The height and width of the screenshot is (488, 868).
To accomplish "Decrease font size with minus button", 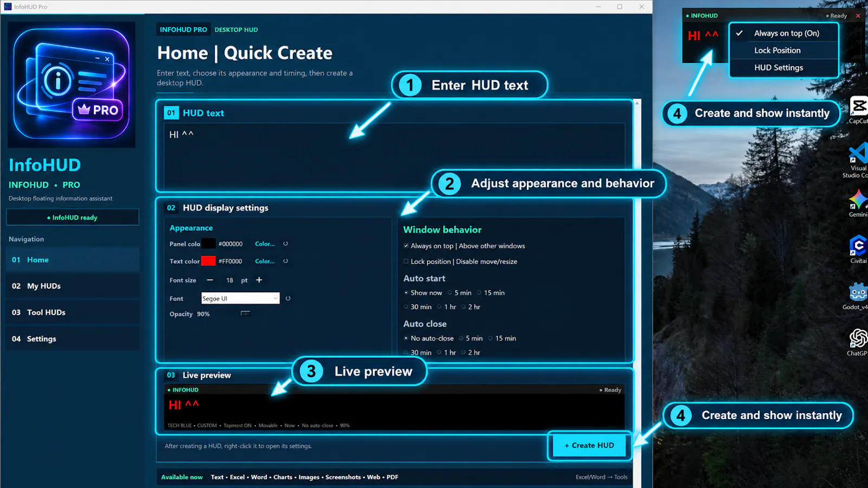I will pyautogui.click(x=210, y=280).
